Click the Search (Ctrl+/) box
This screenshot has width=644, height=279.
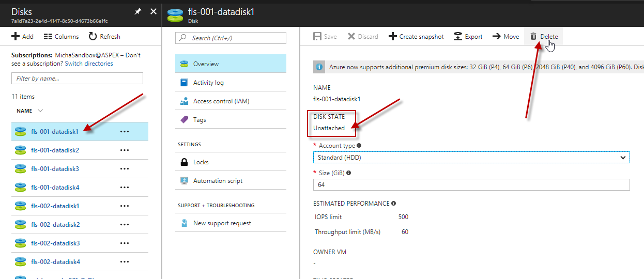(x=231, y=38)
